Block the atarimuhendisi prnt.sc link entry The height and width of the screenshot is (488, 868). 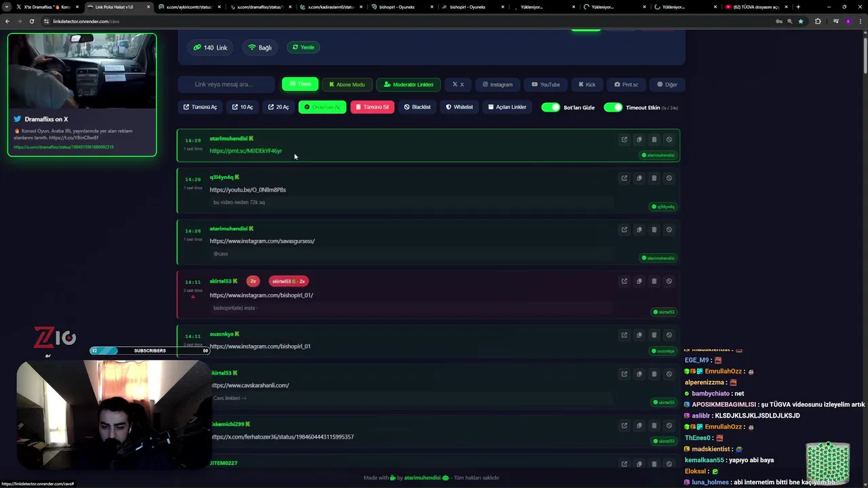(x=669, y=140)
